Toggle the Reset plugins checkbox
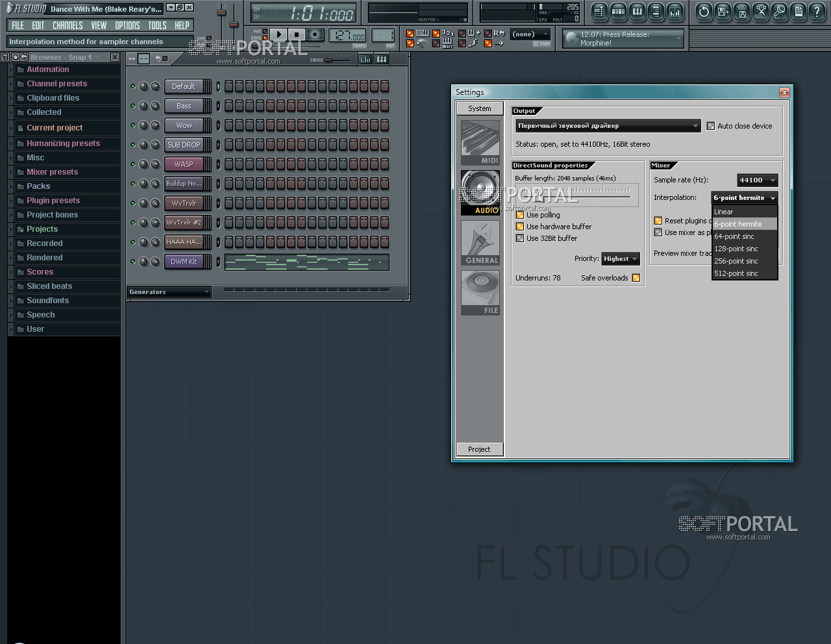Image resolution: width=831 pixels, height=644 pixels. click(658, 221)
